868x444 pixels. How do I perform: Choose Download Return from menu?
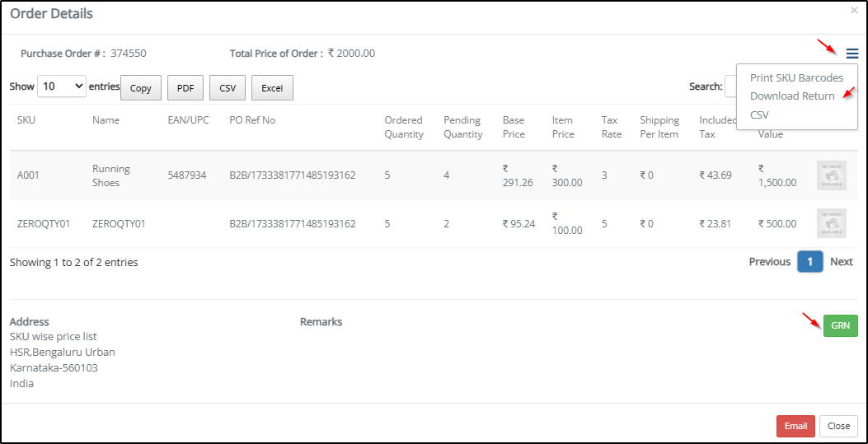[x=792, y=96]
